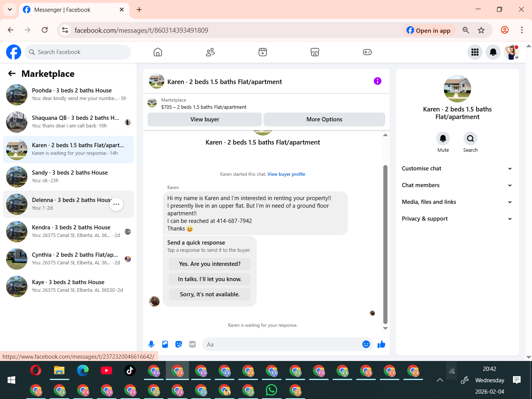Open Kendra 3 beds 2 baths conversation

pyautogui.click(x=68, y=232)
